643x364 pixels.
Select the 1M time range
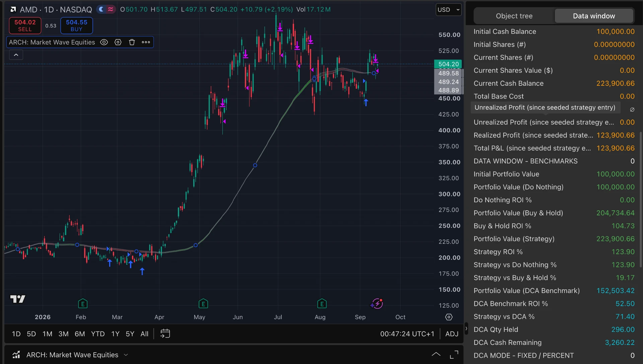click(47, 334)
